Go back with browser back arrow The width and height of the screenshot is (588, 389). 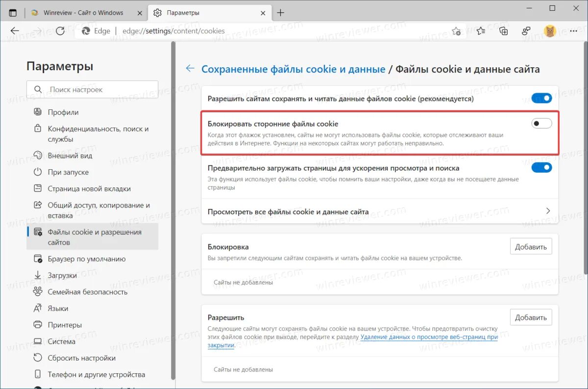click(15, 31)
